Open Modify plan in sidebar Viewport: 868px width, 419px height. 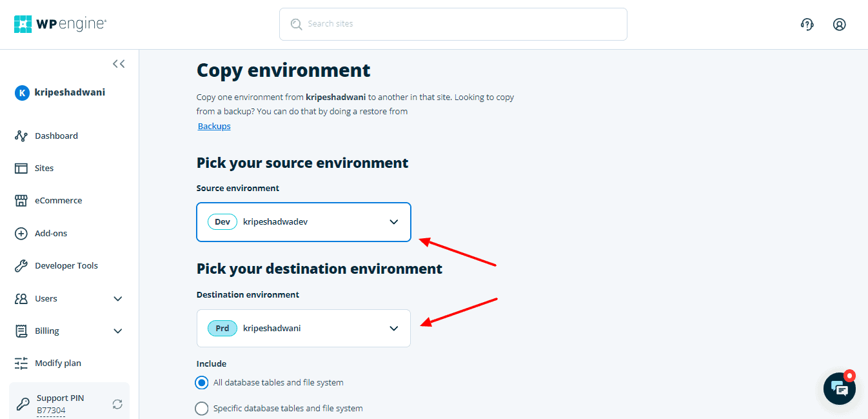pyautogui.click(x=57, y=363)
